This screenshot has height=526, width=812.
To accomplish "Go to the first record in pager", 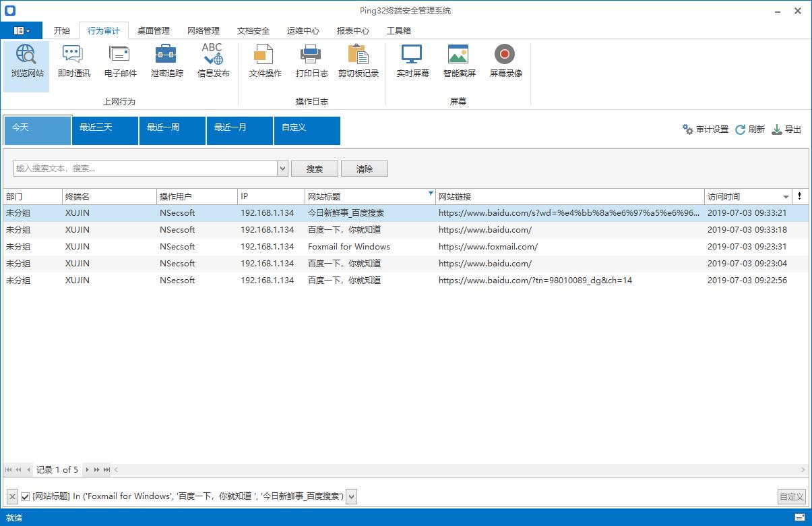I will [9, 469].
